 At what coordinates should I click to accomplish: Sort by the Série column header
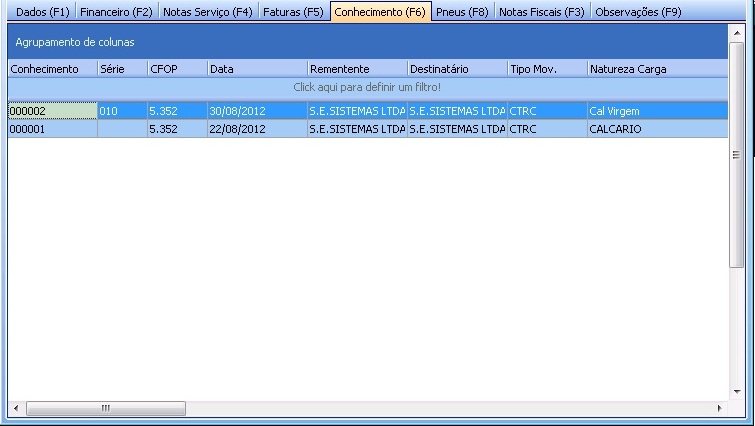tap(121, 69)
